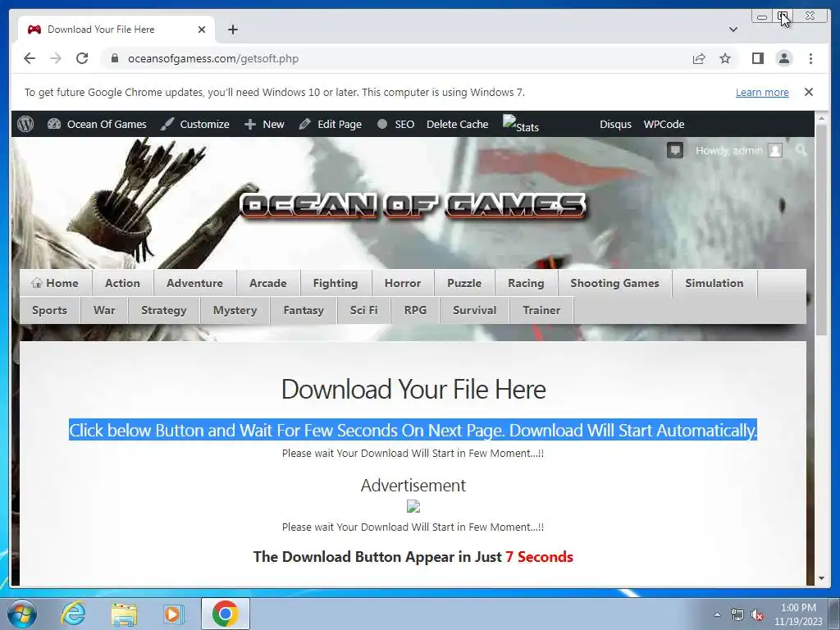Screen dimensions: 840x630
Task: Select the Sci Fi category
Action: (363, 310)
